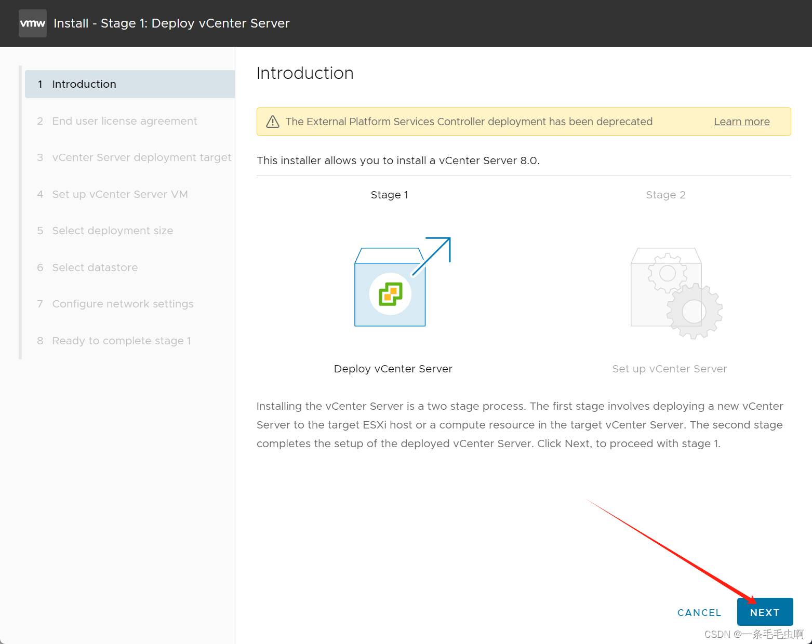
Task: Click the Stage 2 gears icon
Action: click(676, 293)
